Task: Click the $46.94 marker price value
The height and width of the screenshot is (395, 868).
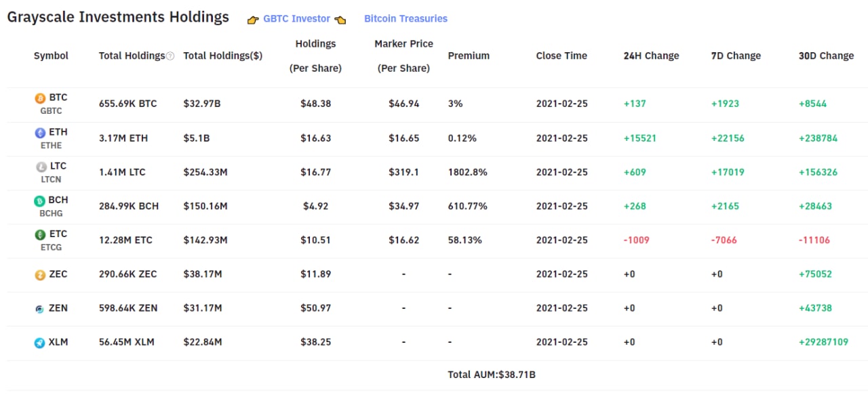Action: [404, 104]
